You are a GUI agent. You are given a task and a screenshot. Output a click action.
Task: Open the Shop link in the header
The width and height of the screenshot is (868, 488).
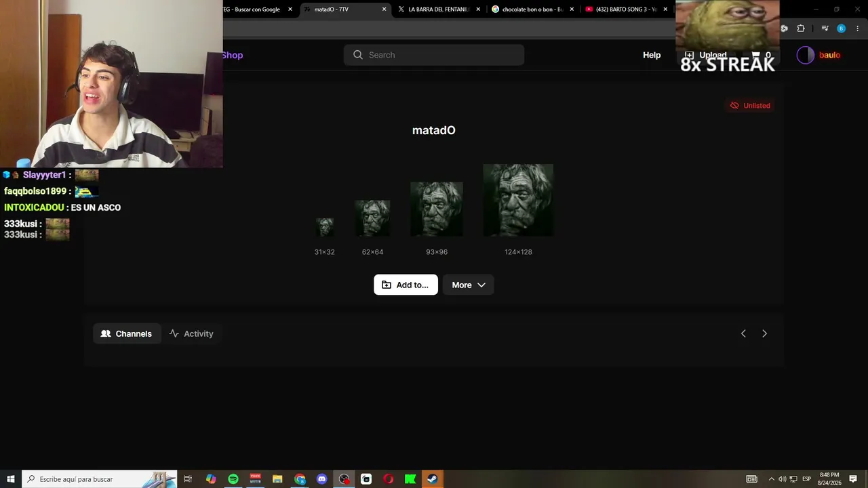tap(232, 55)
